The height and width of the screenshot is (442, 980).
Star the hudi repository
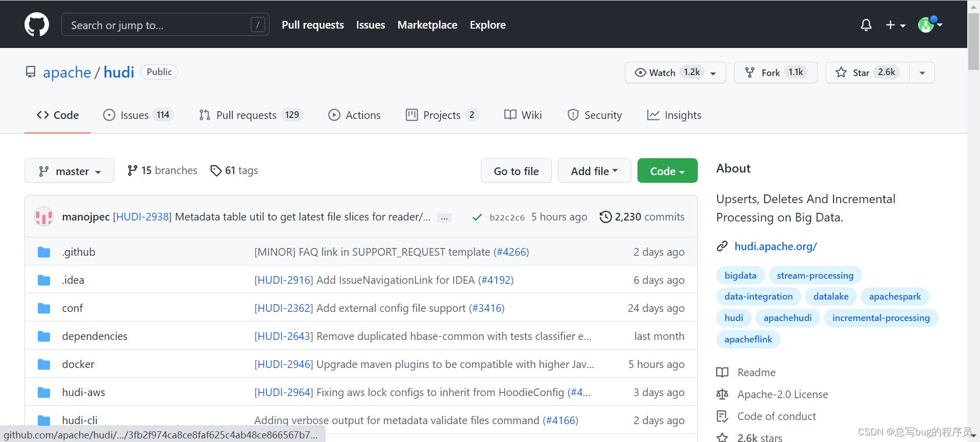point(867,72)
